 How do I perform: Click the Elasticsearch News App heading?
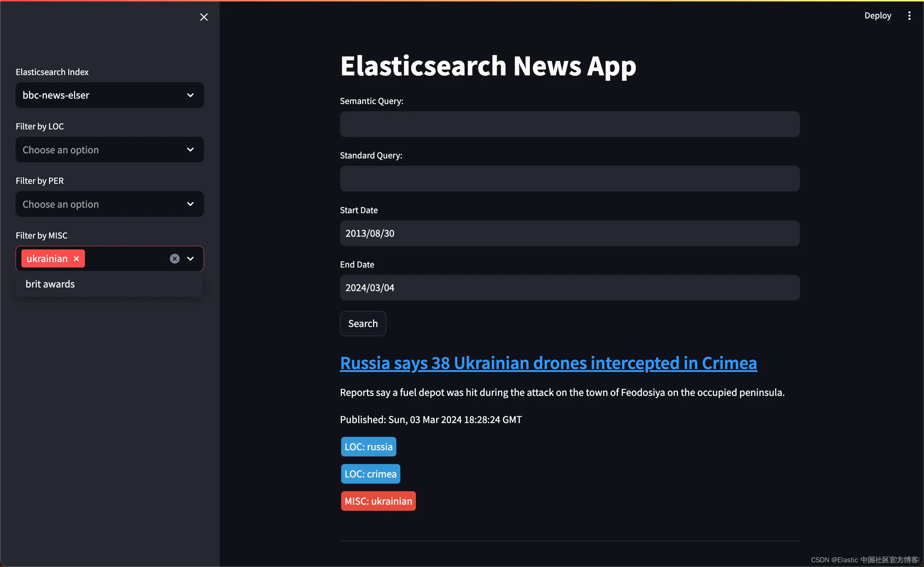pos(488,66)
